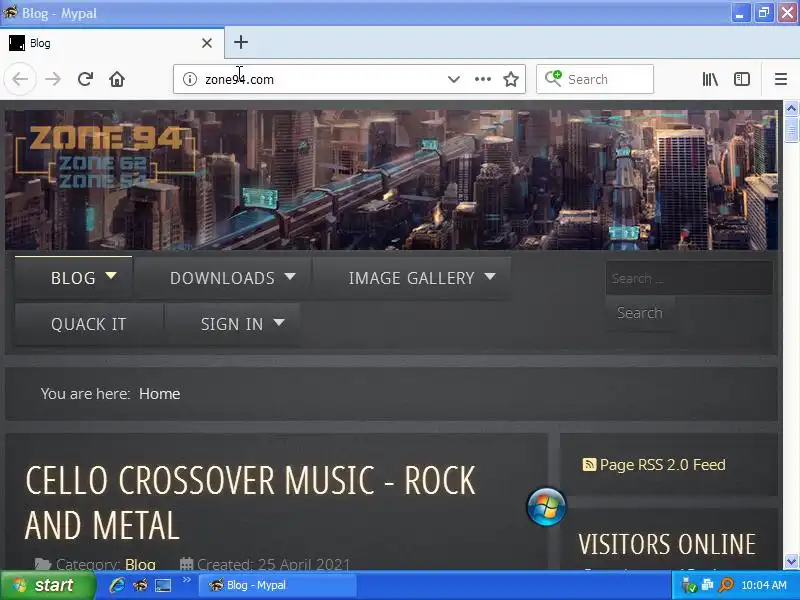Click the 10:04 AM taskbar clock

pos(764,585)
